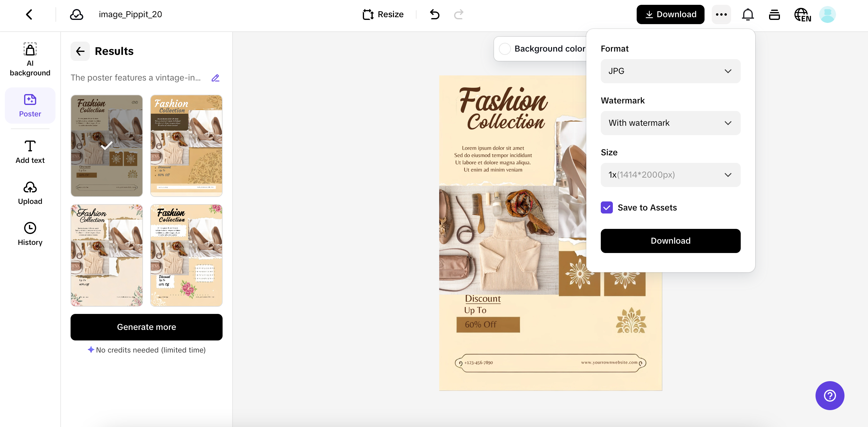Open the purple help question button

click(x=830, y=395)
